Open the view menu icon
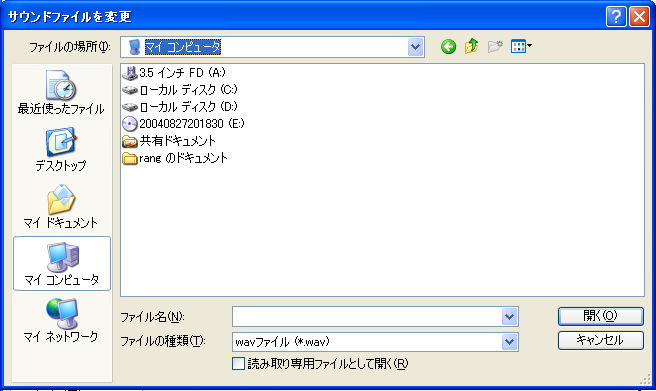Viewport: 656px width, 391px height. point(521,46)
